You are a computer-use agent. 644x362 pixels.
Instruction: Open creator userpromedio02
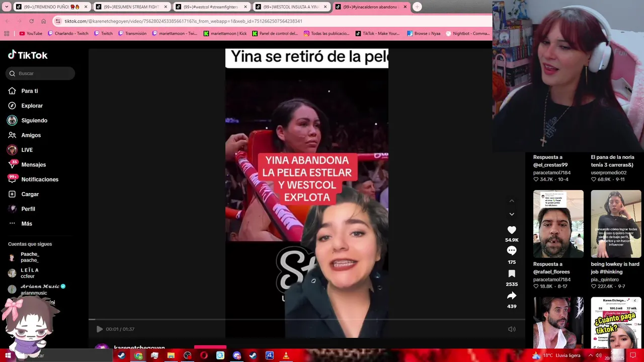[x=609, y=172]
